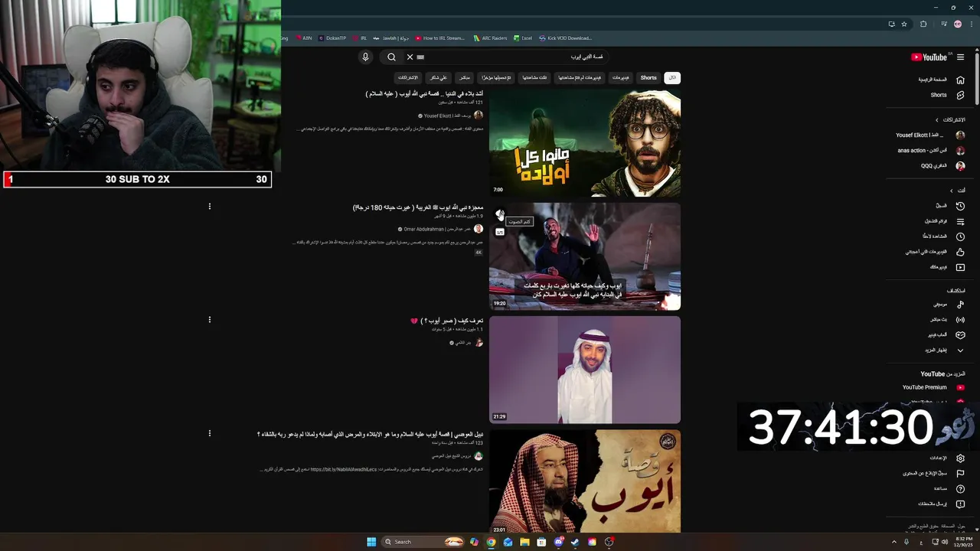Image resolution: width=980 pixels, height=551 pixels.
Task: Open the YouTube hamburger guide menu
Action: click(x=960, y=57)
